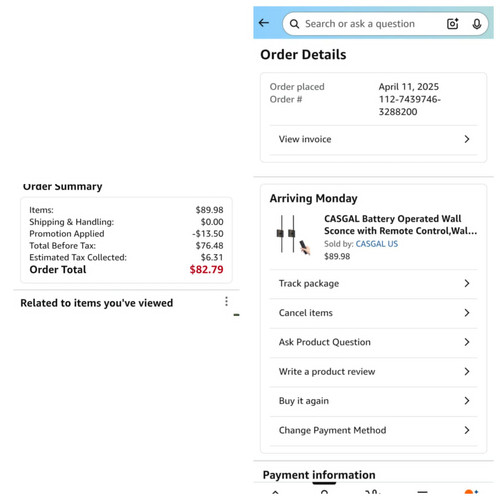Tap the microphone voice search icon
Viewport: 500px width, 500px height.
tap(477, 24)
